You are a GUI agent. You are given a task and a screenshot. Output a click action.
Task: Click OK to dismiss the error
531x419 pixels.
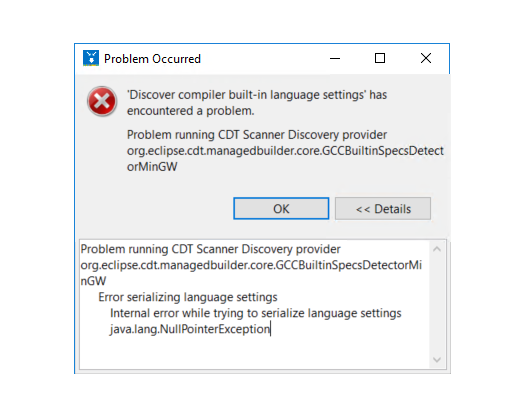coord(281,209)
